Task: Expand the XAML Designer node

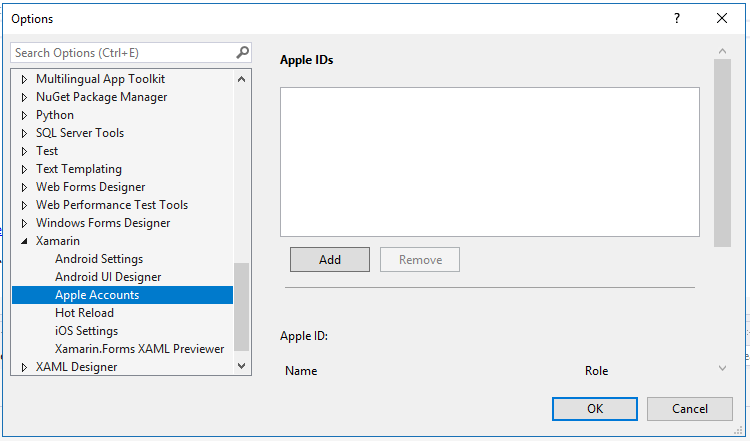Action: (24, 367)
